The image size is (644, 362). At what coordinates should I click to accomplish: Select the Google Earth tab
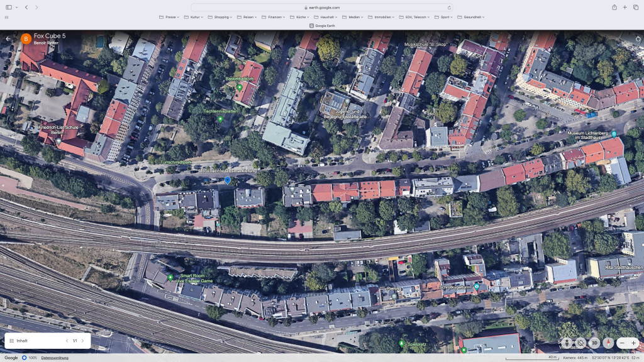322,25
